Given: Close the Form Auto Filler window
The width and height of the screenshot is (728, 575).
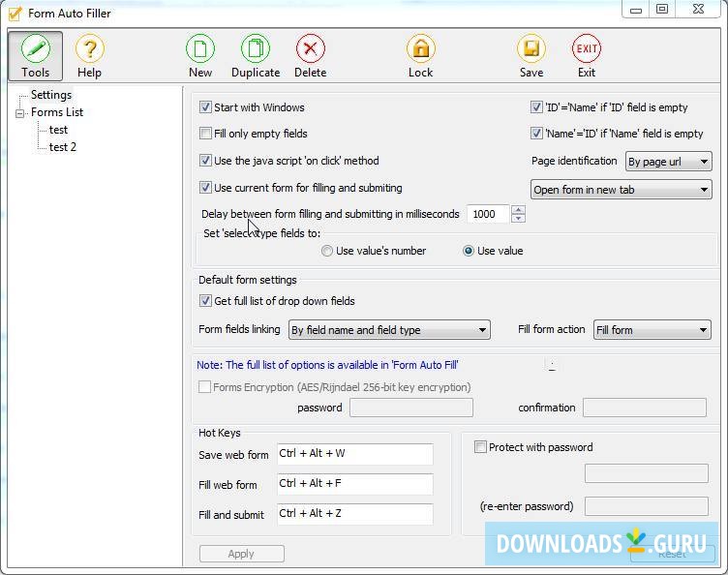Looking at the screenshot, I should [698, 10].
